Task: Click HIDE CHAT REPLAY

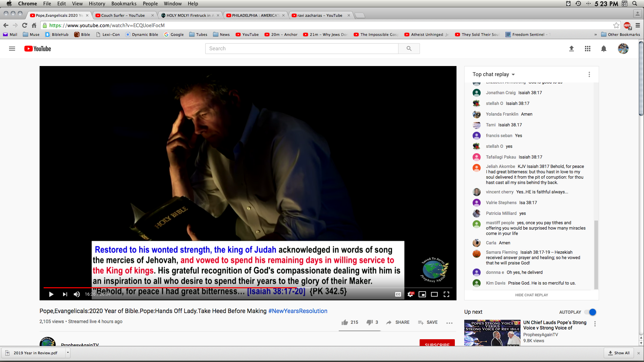Action: tap(532, 295)
